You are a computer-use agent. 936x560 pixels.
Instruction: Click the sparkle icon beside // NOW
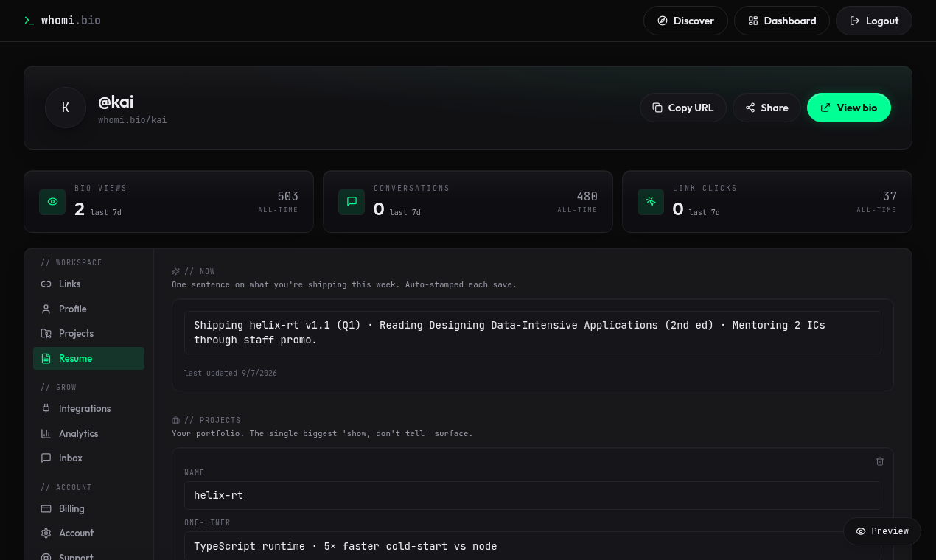176,271
